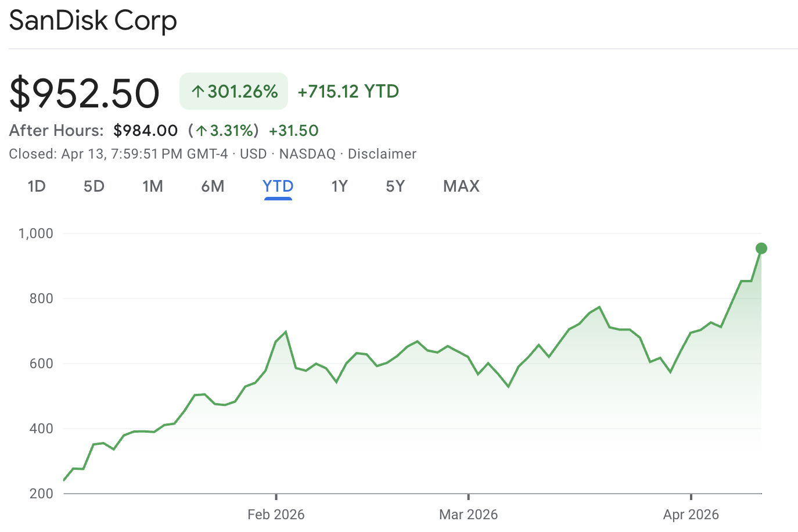Switch to the 5D range tab
The height and width of the screenshot is (532, 798).
click(x=94, y=186)
